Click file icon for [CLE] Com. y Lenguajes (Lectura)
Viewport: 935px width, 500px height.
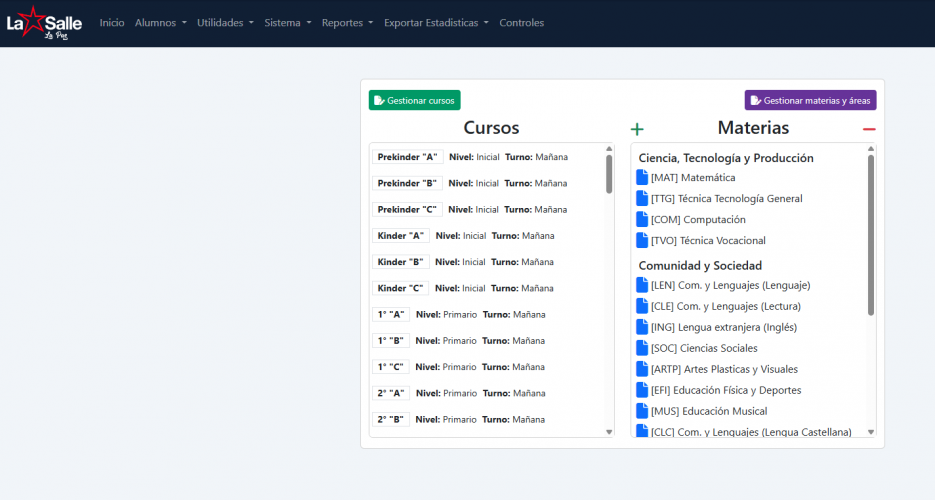point(642,306)
